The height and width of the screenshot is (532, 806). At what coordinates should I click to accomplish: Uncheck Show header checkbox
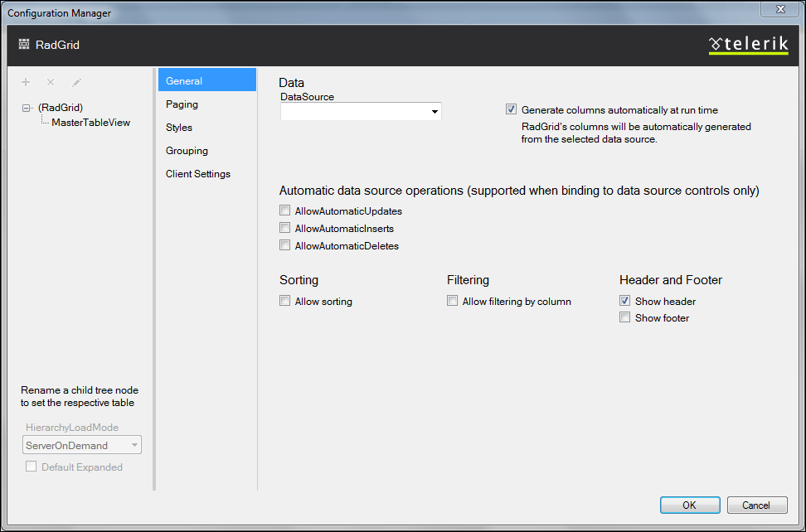624,301
